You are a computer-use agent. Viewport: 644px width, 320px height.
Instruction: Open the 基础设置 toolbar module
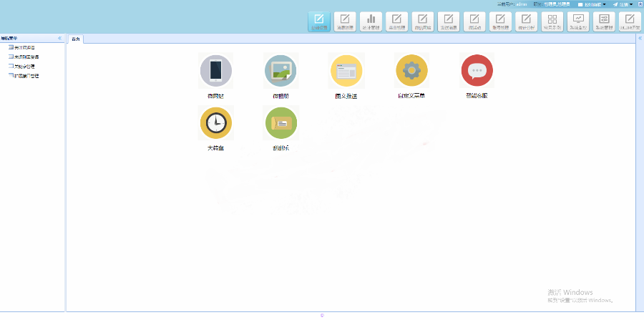319,21
